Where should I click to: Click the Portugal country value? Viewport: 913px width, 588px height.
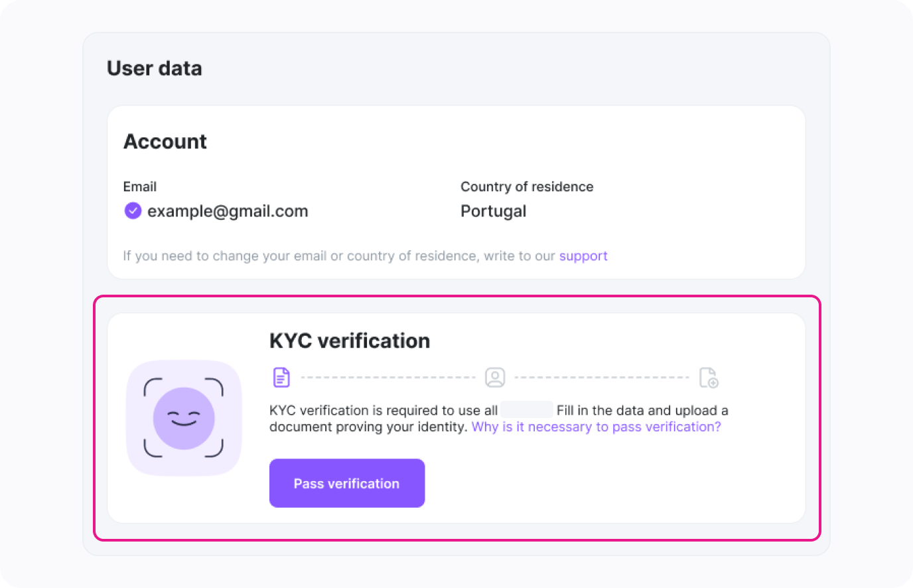pyautogui.click(x=493, y=211)
